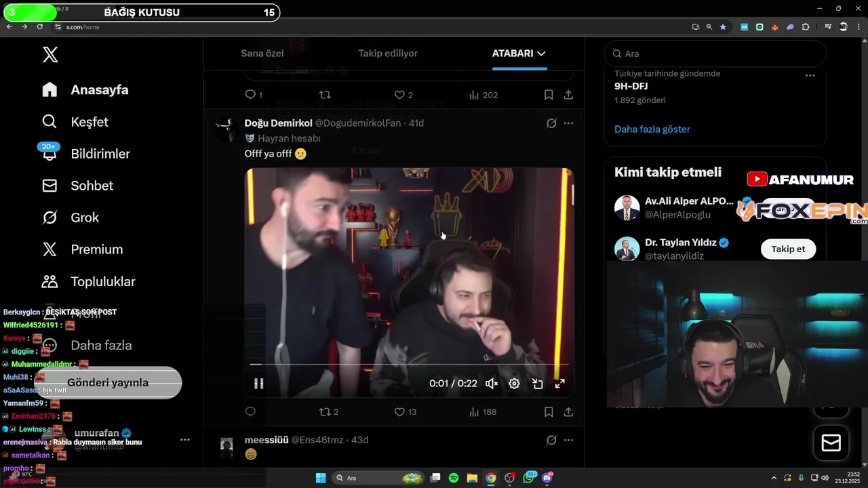The image size is (868, 488).
Task: Open Sohbet messages in sidebar
Action: [77, 186]
